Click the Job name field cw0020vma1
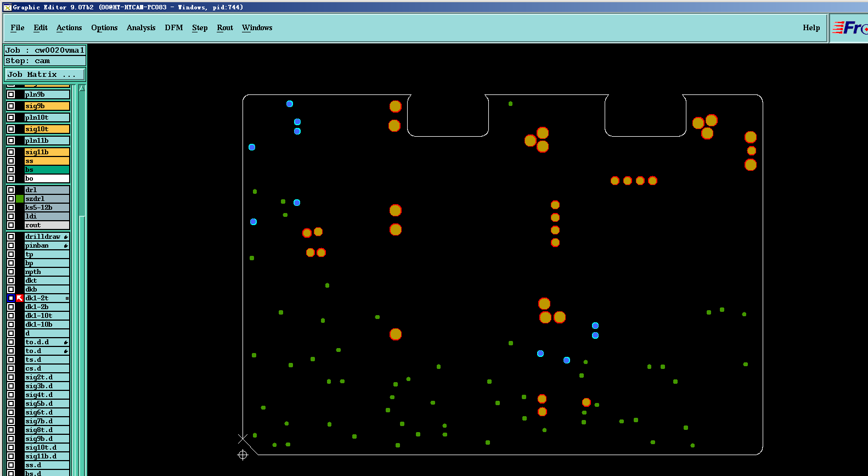The image size is (868, 476). click(x=45, y=50)
